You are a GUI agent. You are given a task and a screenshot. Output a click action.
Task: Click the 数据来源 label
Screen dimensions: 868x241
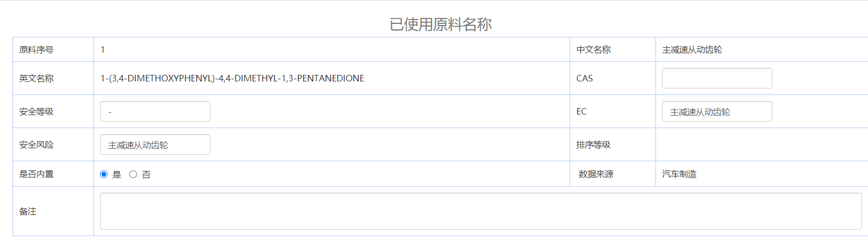click(596, 174)
